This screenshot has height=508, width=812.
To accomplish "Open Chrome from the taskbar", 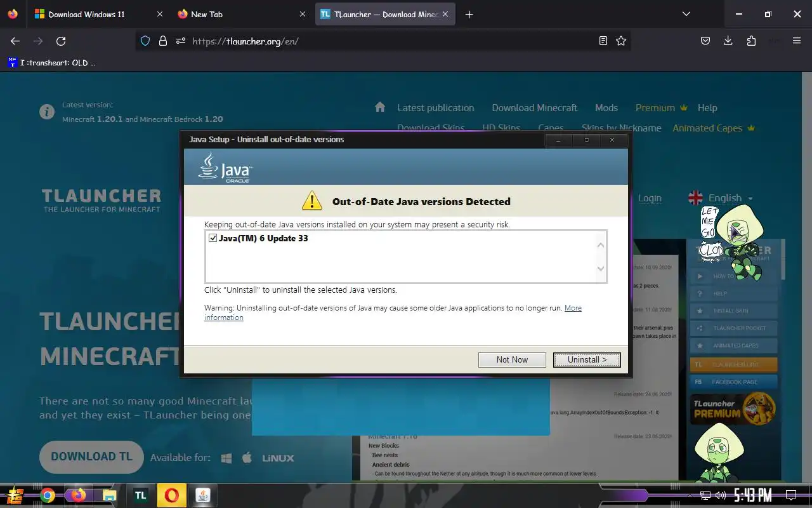I will pos(48,495).
